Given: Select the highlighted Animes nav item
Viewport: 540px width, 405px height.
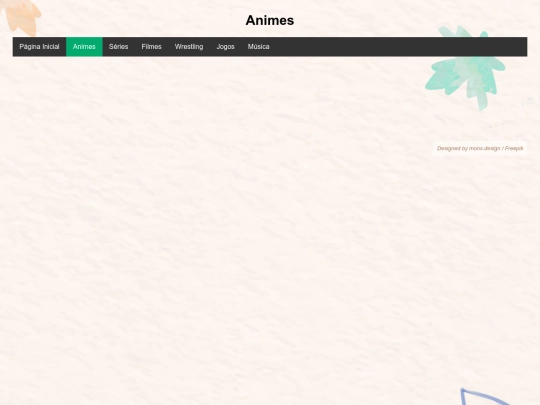Looking at the screenshot, I should (84, 46).
